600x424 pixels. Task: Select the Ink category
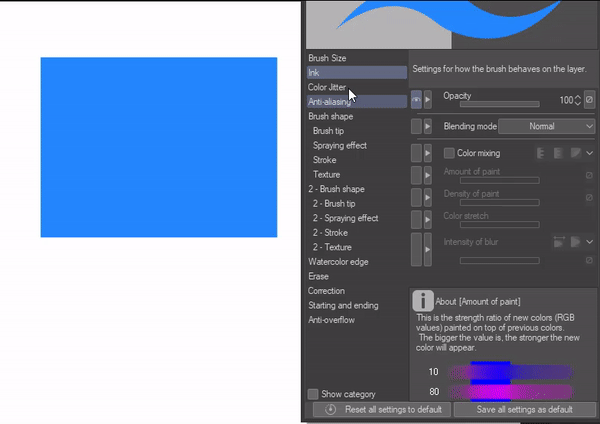(357, 72)
